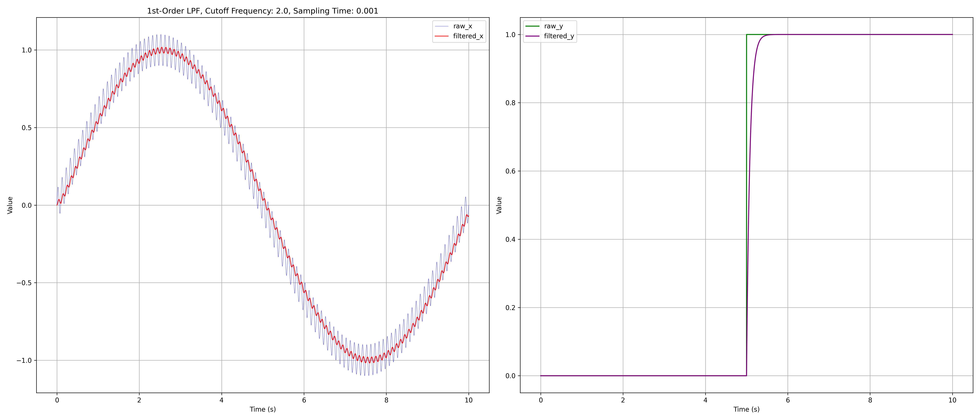This screenshot has width=980, height=420.
Task: Click the −1.0 tick label on left plot
Action: click(x=24, y=360)
